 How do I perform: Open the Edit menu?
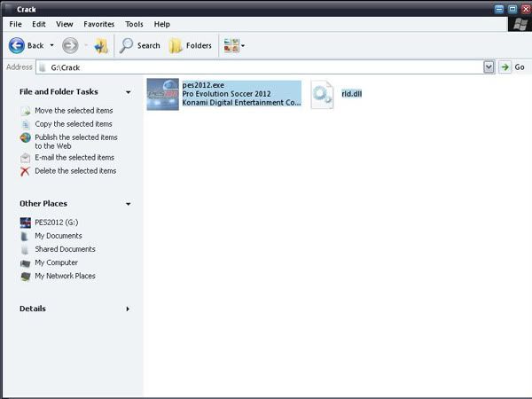coord(39,24)
